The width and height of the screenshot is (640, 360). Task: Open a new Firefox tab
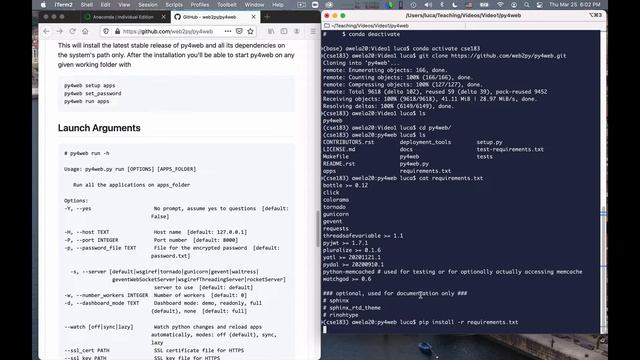[267, 17]
